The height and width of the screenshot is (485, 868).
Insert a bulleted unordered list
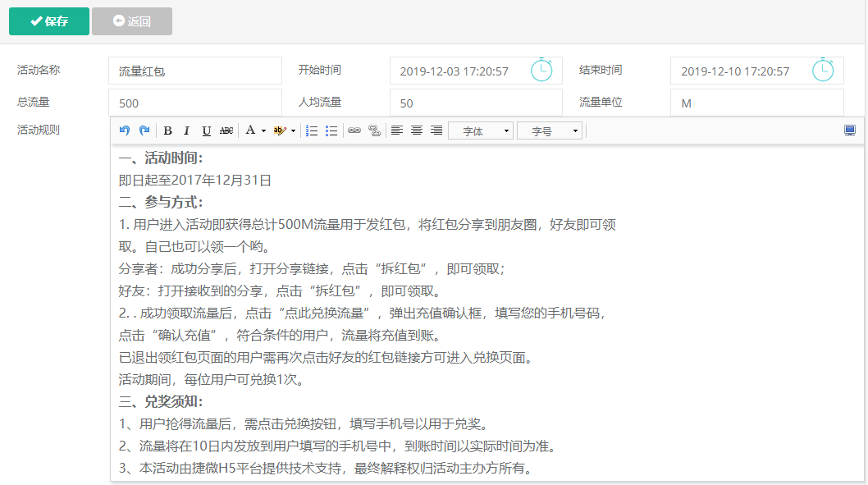(331, 130)
